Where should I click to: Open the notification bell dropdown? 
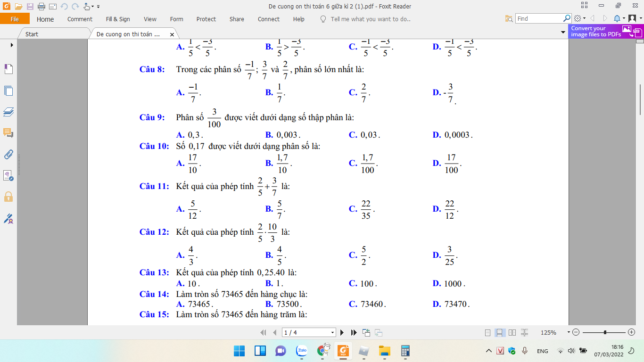(619, 18)
